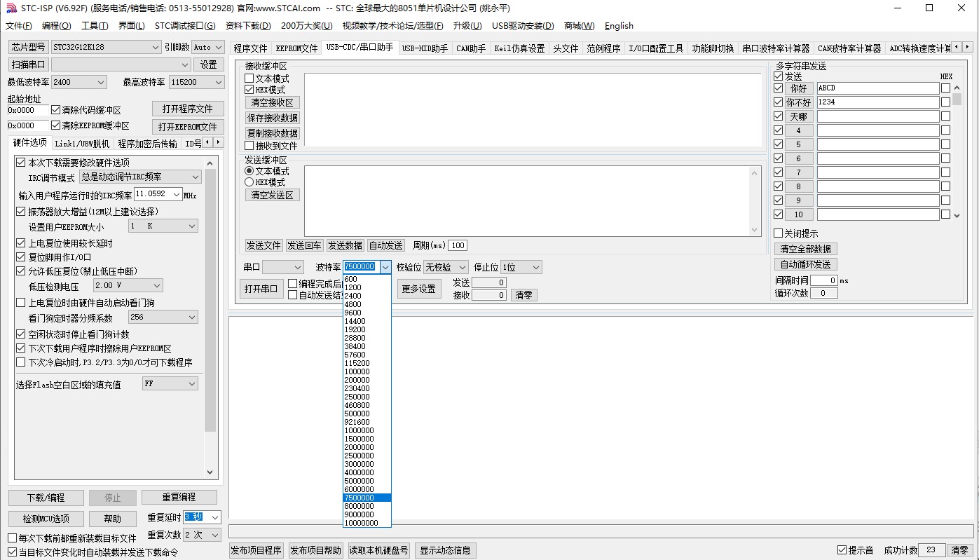Open 芯片型号 STC32G12K128 dropdown
This screenshot has width=979, height=560.
coord(106,47)
